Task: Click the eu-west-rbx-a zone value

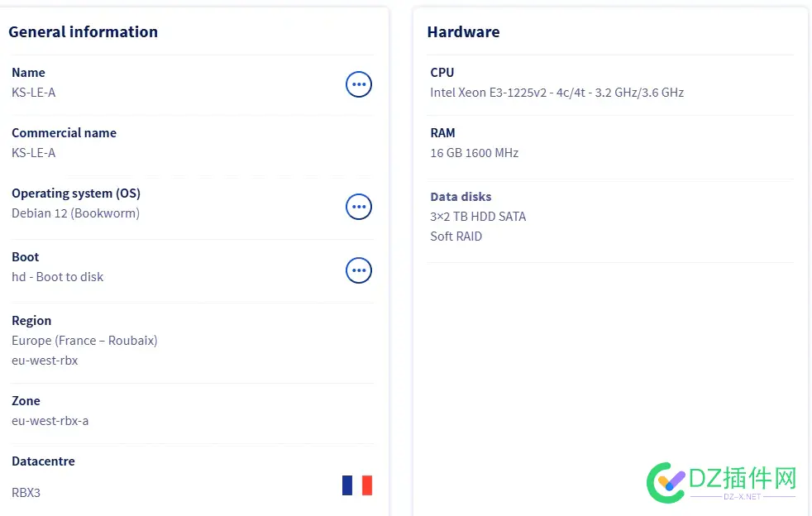Action: (x=50, y=421)
